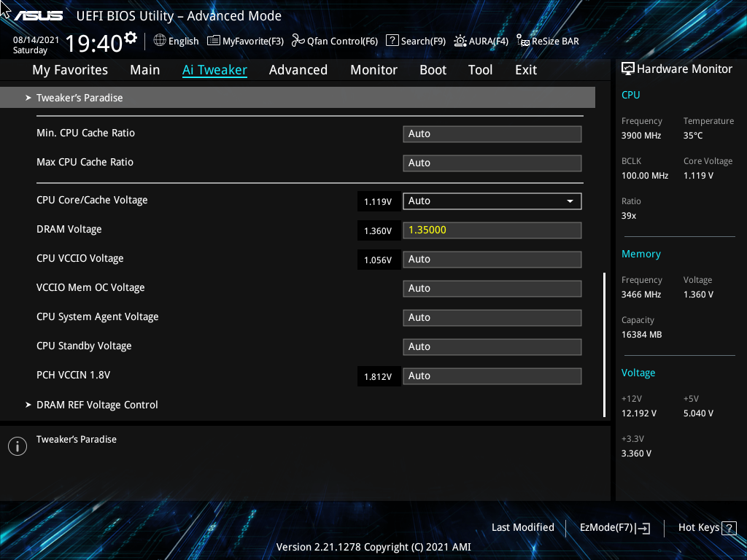
Task: Open Qfan Control fan icon
Action: tap(298, 41)
